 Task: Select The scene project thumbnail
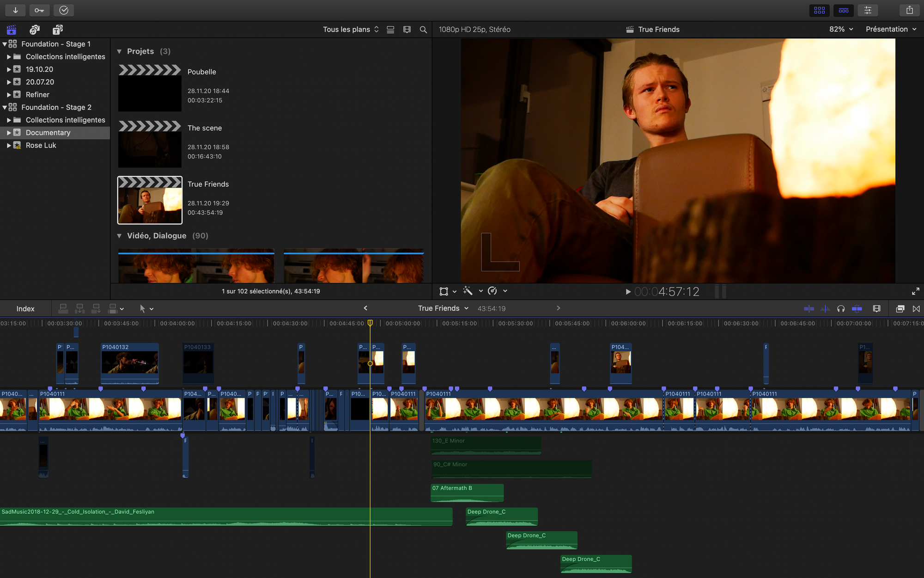click(150, 144)
